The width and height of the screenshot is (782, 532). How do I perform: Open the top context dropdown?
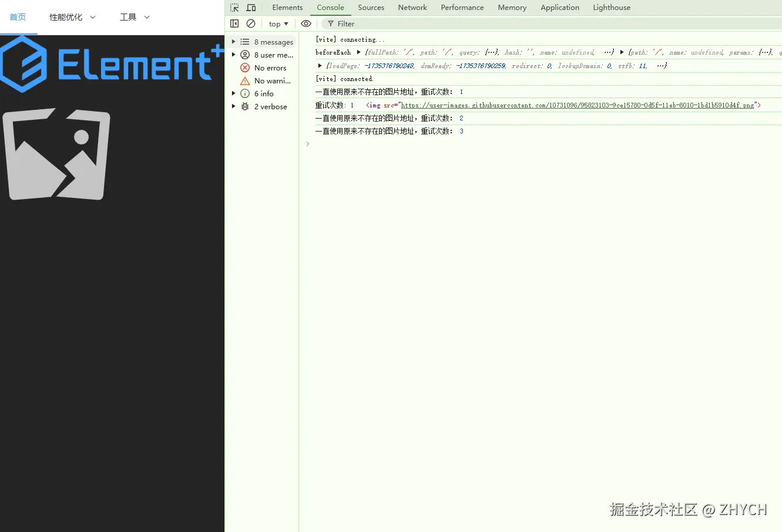click(x=278, y=23)
